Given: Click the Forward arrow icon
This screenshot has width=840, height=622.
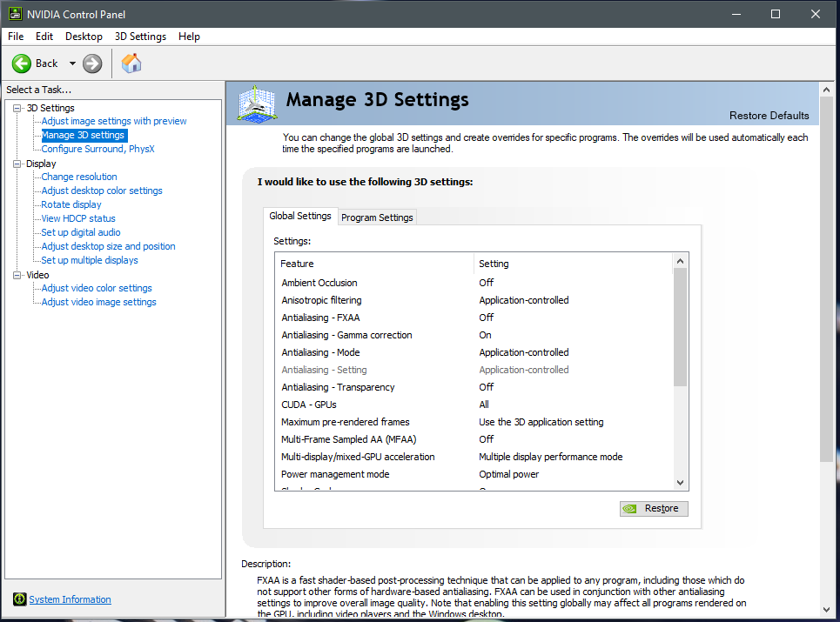Looking at the screenshot, I should coord(92,64).
